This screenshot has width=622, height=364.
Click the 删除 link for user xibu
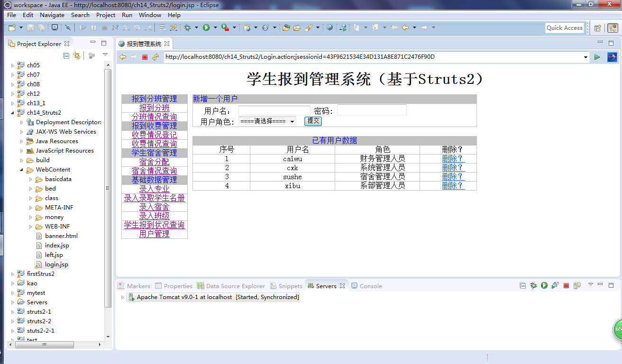(x=453, y=186)
